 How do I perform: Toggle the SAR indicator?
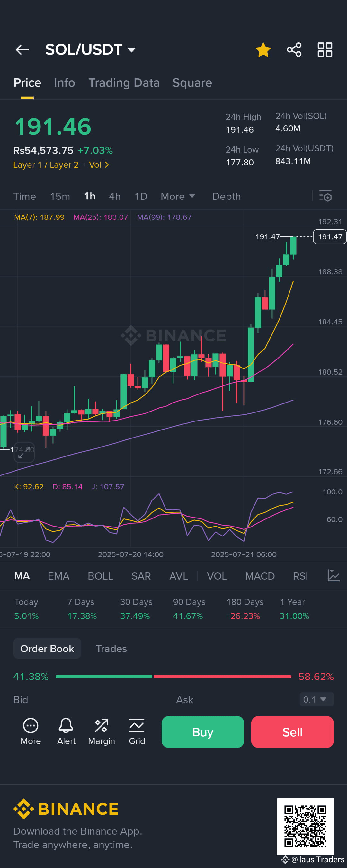(141, 576)
